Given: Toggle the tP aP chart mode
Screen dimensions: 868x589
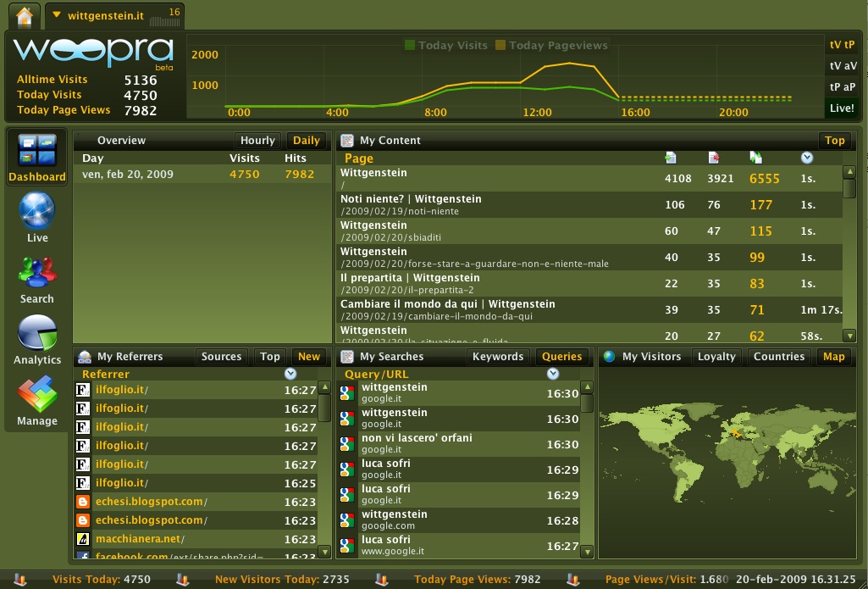Looking at the screenshot, I should pyautogui.click(x=842, y=87).
